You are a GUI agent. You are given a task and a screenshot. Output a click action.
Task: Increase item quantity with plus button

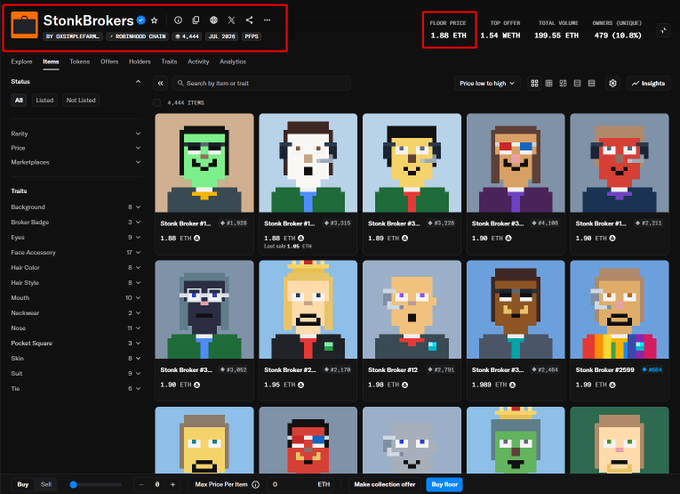[173, 484]
